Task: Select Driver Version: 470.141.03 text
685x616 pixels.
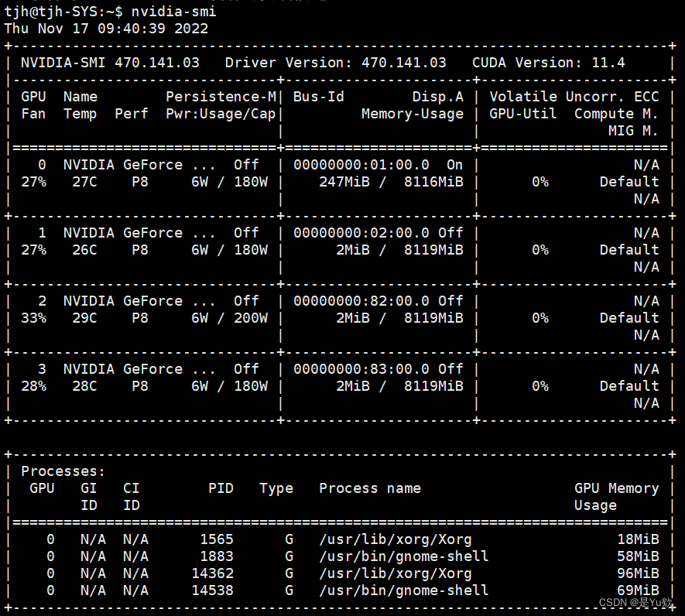Action: pyautogui.click(x=335, y=63)
